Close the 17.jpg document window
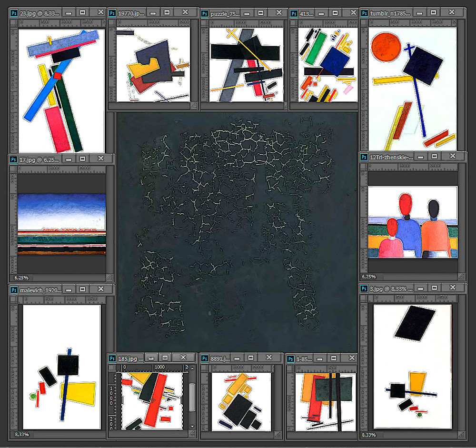The height and width of the screenshot is (448, 476). pos(101,158)
